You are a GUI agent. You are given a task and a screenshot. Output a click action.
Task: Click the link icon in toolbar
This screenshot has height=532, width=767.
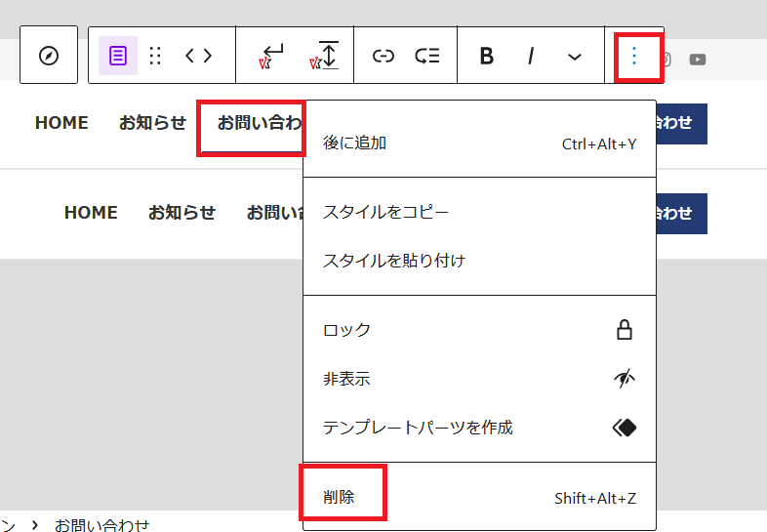click(383, 56)
